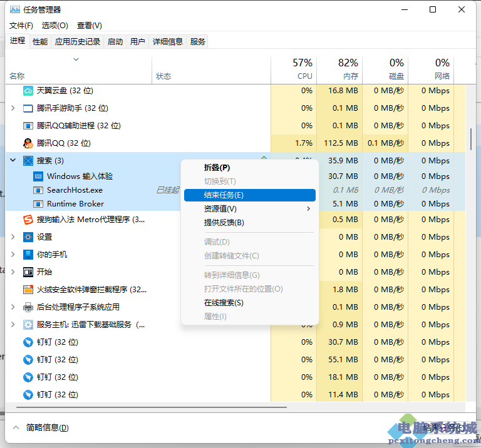Sort by the 网络 column header
481x448 pixels.
[431, 70]
